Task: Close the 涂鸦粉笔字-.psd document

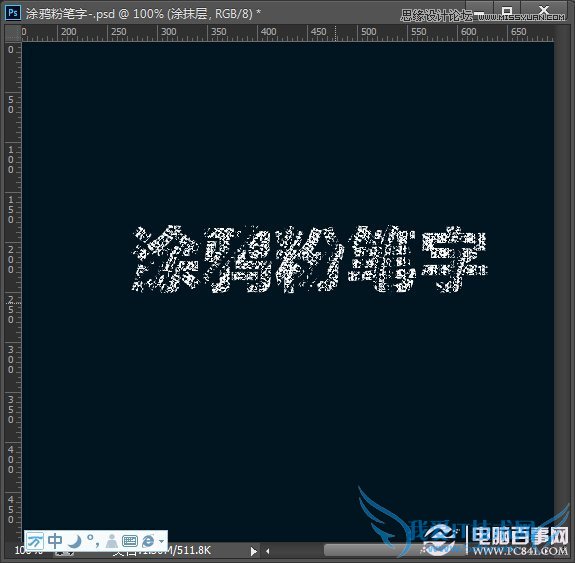Action: (544, 11)
